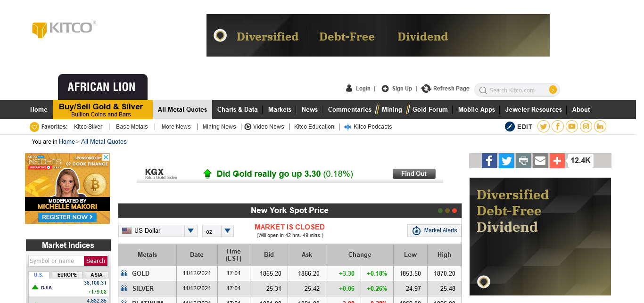Share page by email icon
The height and width of the screenshot is (303, 644).
pyautogui.click(x=540, y=161)
